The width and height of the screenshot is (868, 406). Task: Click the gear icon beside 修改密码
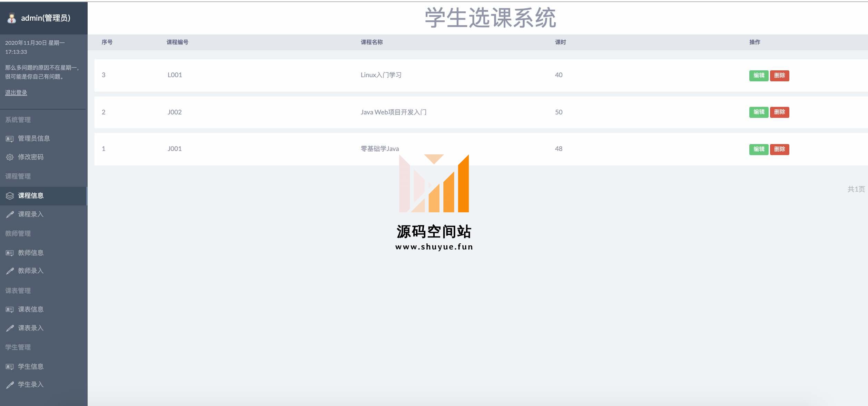coord(10,157)
